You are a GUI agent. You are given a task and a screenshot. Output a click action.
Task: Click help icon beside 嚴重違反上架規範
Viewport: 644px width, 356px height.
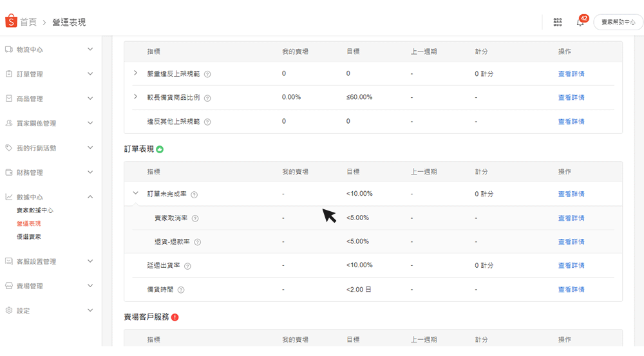[x=207, y=74]
